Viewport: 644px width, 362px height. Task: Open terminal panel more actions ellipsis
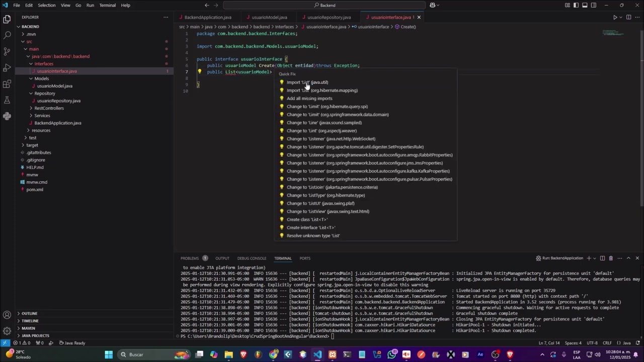619,258
